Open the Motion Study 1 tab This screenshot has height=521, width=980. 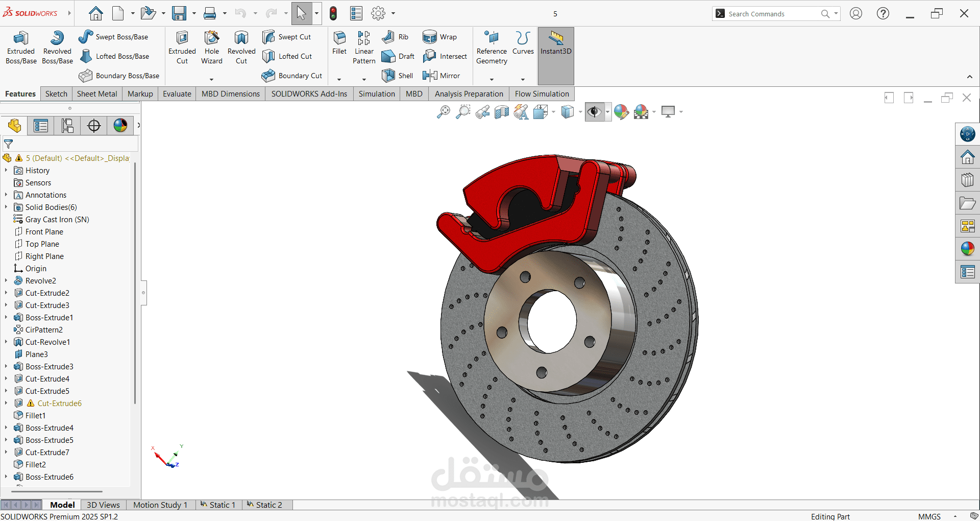coord(160,505)
